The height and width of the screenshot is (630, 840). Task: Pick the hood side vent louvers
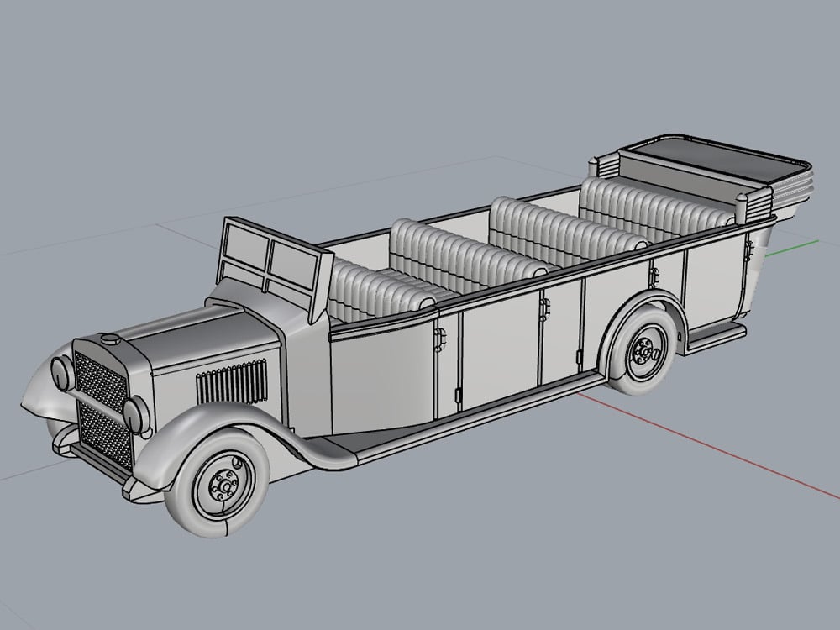pyautogui.click(x=232, y=382)
